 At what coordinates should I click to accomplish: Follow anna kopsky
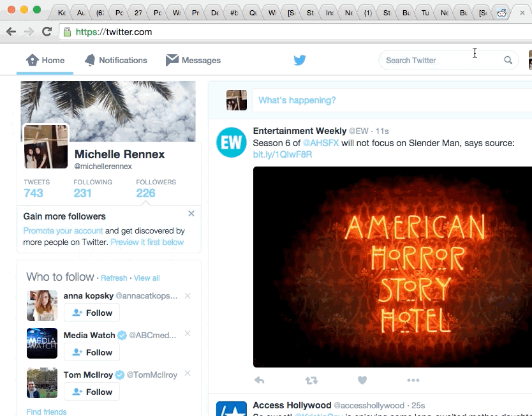[92, 313]
